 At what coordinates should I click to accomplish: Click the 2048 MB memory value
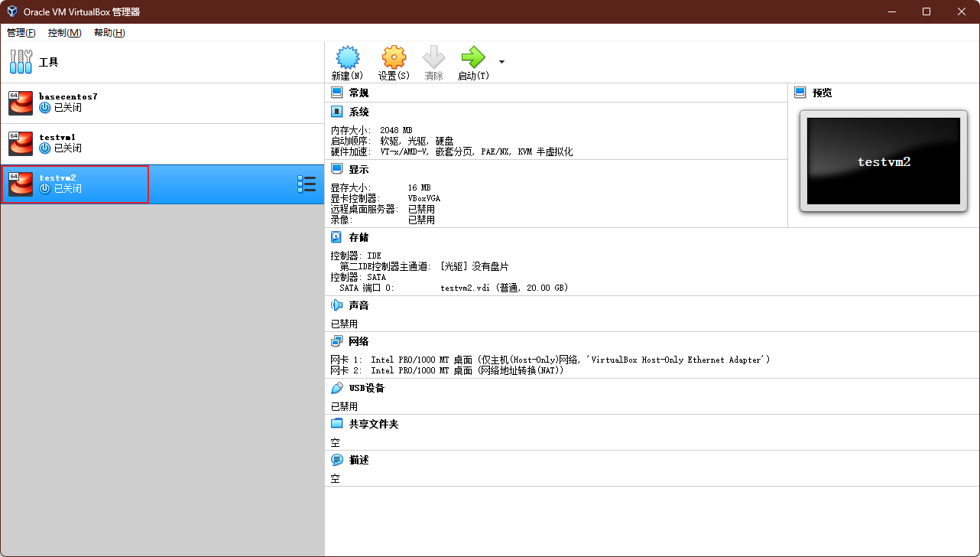point(396,130)
